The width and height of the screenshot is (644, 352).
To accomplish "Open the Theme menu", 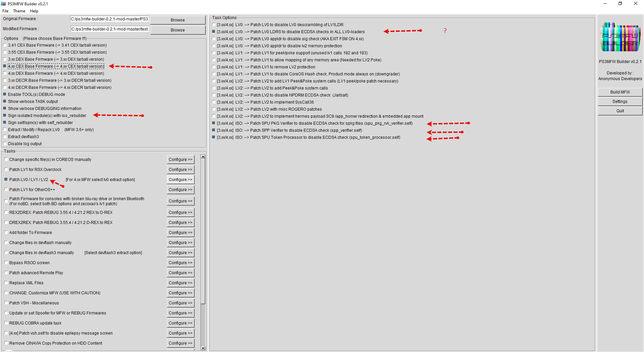I will (x=19, y=11).
